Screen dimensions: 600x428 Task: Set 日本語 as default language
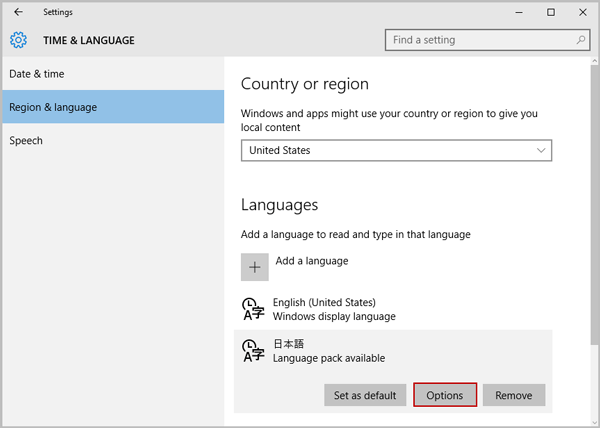tap(365, 395)
